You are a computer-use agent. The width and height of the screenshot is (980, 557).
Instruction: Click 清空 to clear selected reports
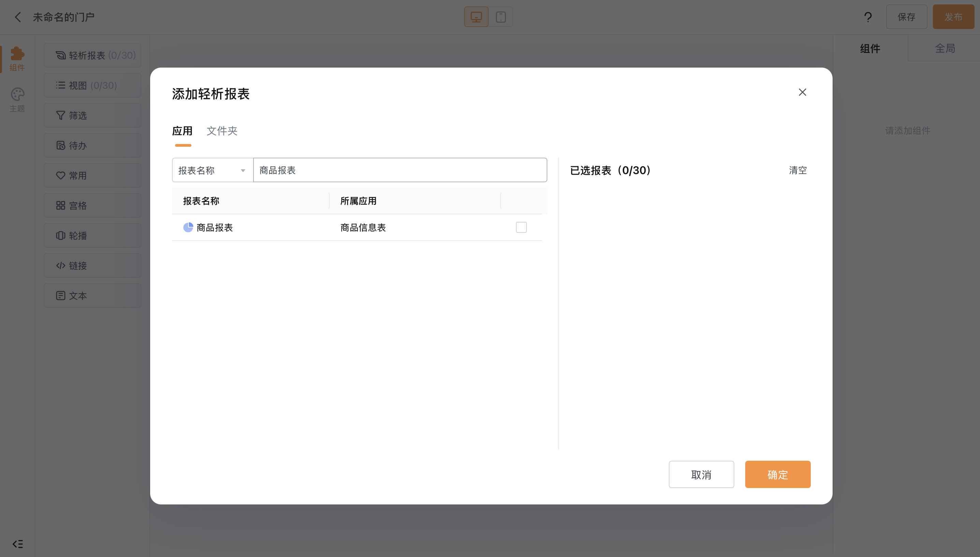(x=798, y=170)
